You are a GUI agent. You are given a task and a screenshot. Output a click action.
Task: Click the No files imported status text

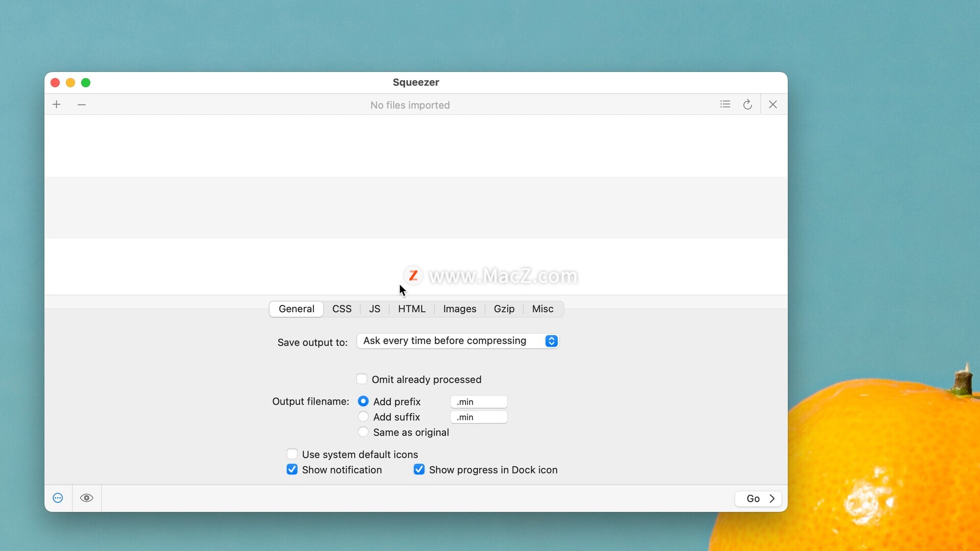tap(410, 105)
